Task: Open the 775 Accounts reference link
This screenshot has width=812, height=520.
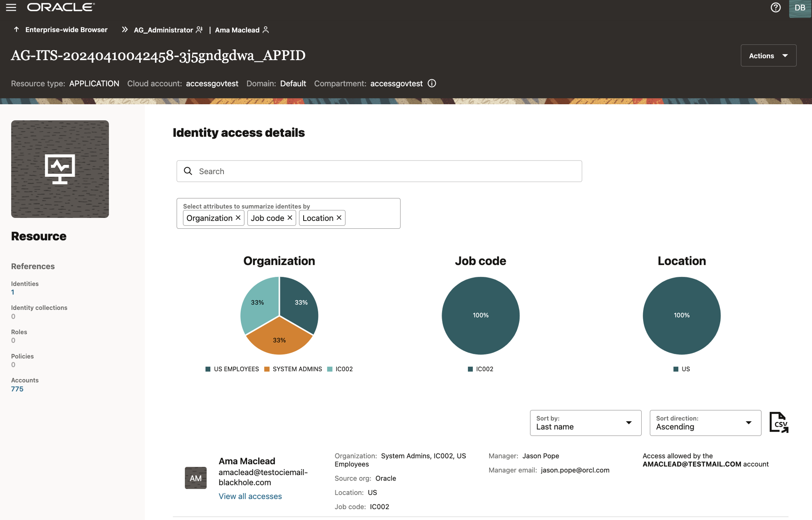Action: (x=17, y=389)
